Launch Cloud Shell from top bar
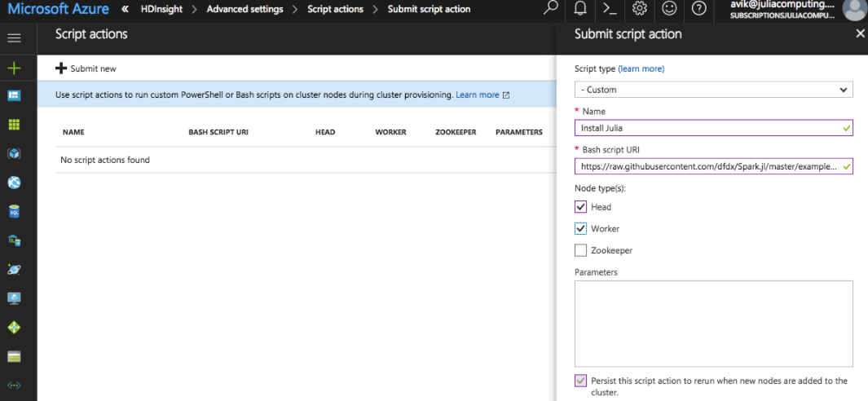 pyautogui.click(x=610, y=8)
